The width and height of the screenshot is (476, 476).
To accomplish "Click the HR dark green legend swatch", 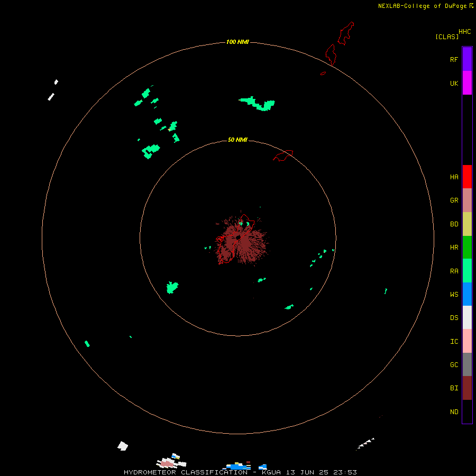I will (x=467, y=248).
